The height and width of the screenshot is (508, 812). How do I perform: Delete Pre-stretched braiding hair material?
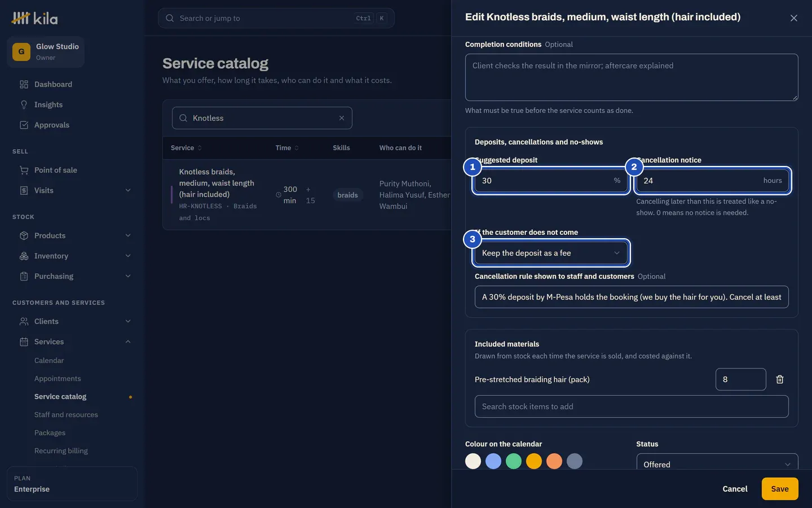780,379
